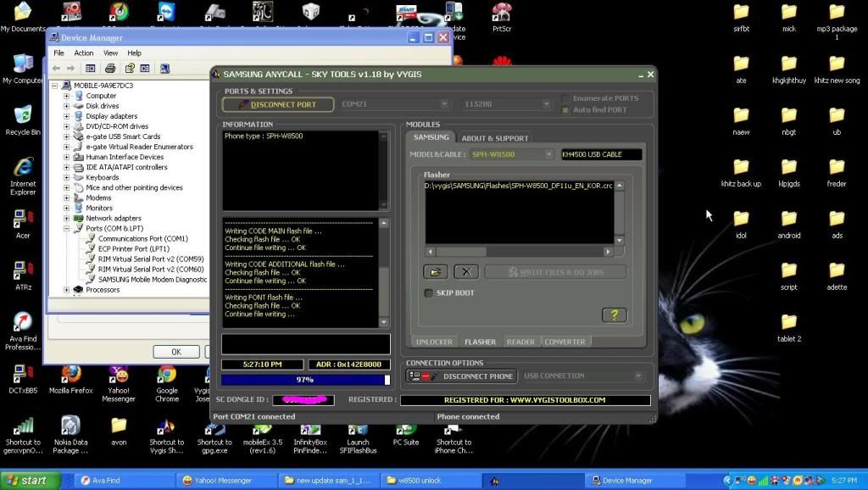This screenshot has width=868, height=490.
Task: Open the Yahoo! Messenger desktop icon
Action: tap(119, 384)
